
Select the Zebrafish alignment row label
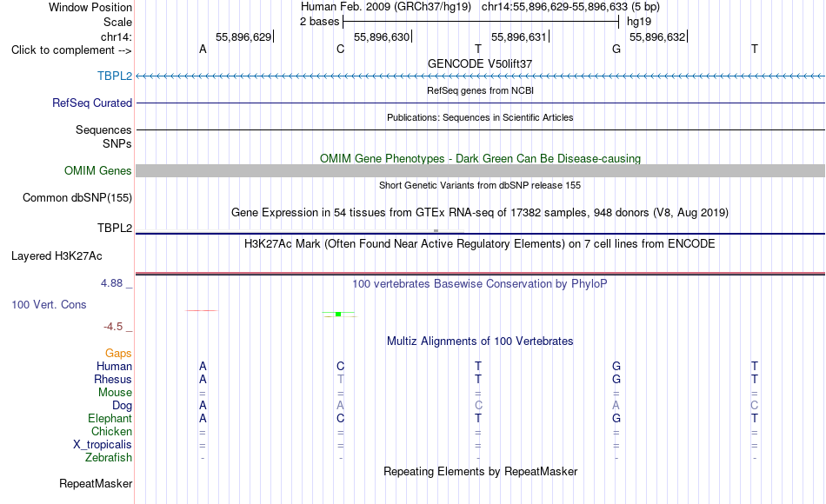click(109, 457)
